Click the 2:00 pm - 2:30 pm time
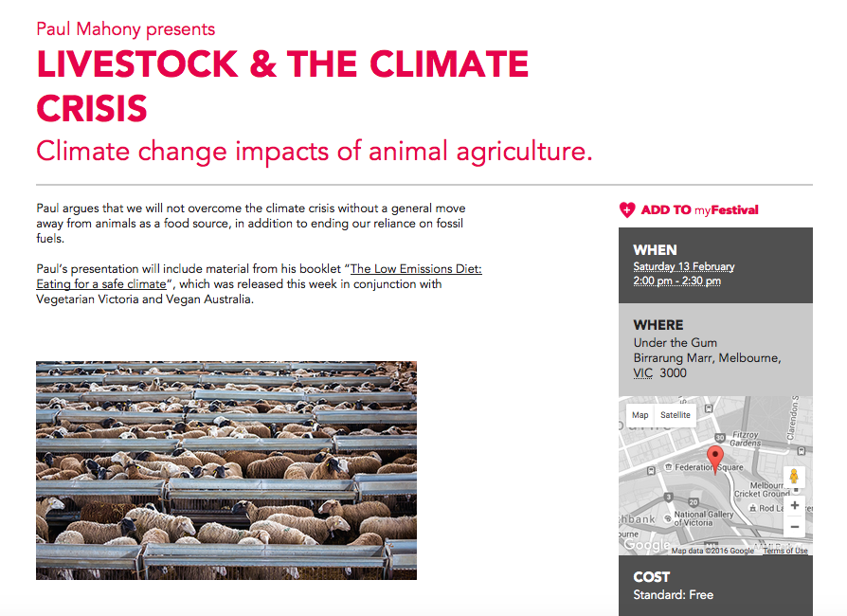 676,281
